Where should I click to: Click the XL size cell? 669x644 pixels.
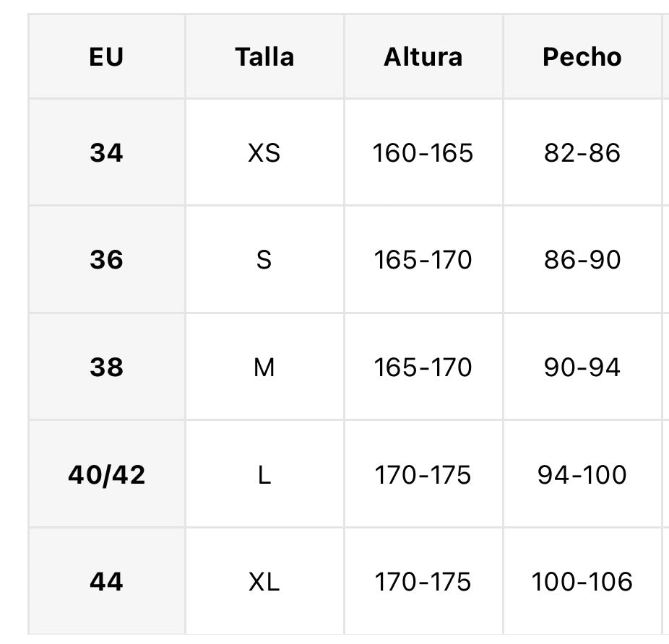pyautogui.click(x=264, y=581)
